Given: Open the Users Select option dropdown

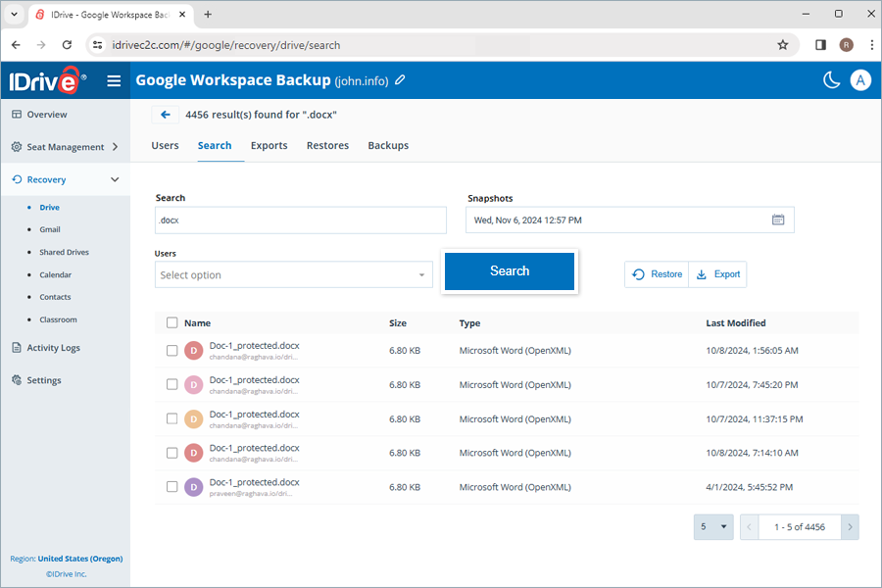Looking at the screenshot, I should (293, 274).
